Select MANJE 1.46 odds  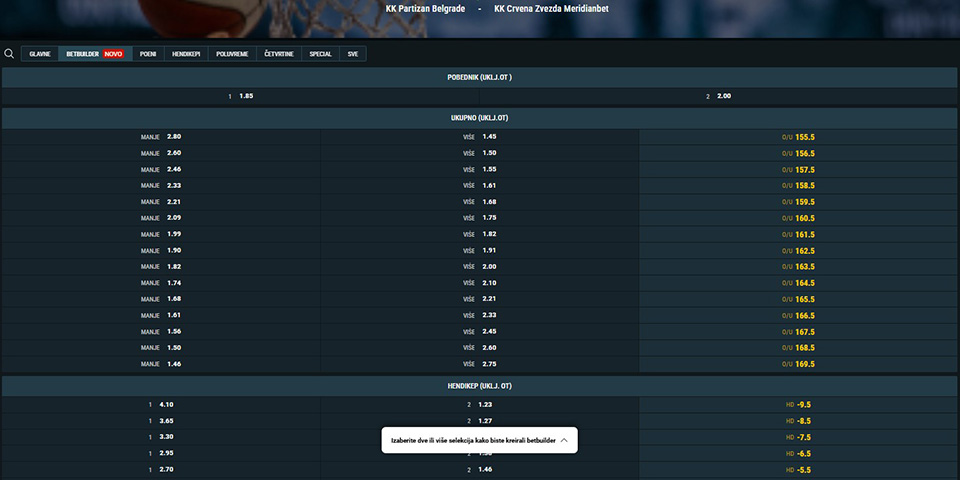click(161, 364)
